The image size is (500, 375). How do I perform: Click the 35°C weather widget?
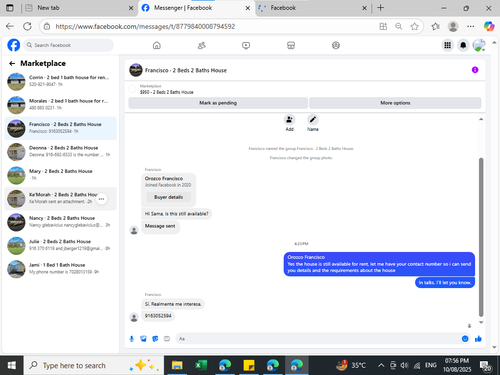pyautogui.click(x=351, y=365)
